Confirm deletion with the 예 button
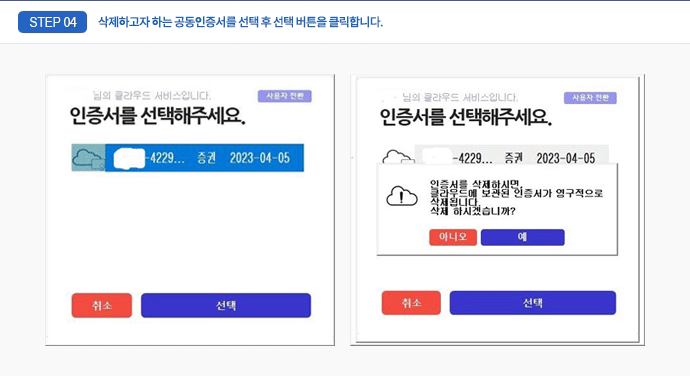Screen dimensions: 690x376 522,237
